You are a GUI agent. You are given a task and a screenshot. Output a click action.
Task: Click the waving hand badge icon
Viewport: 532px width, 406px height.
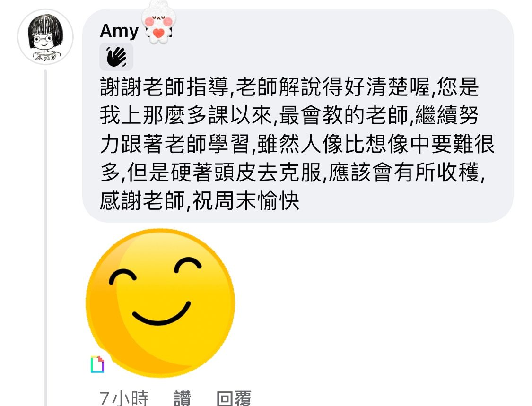click(116, 57)
